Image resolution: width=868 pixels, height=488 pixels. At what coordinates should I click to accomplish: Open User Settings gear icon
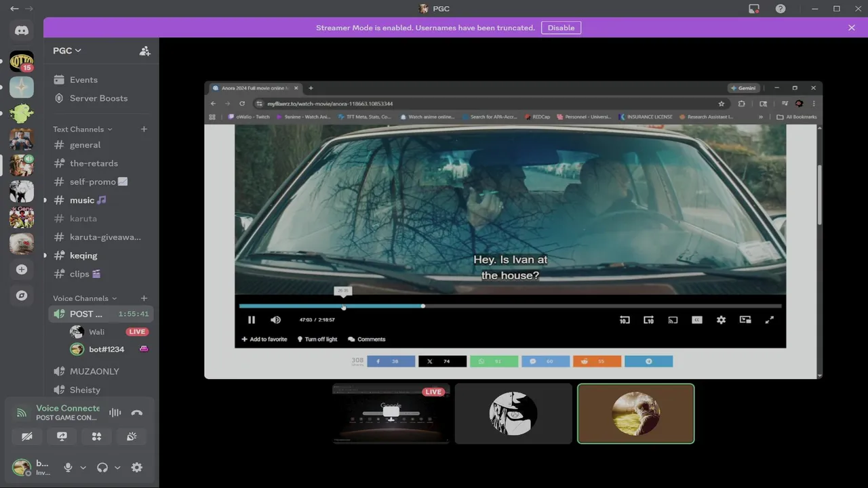(137, 468)
